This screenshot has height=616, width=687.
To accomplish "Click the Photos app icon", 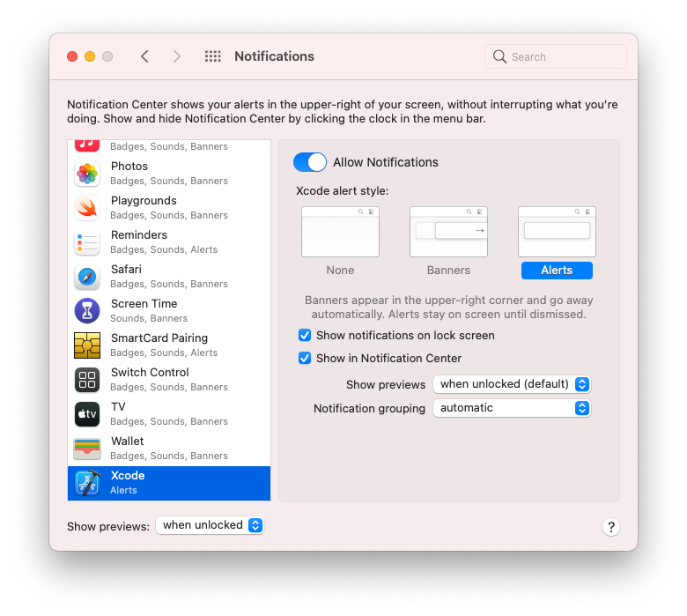I will (87, 174).
